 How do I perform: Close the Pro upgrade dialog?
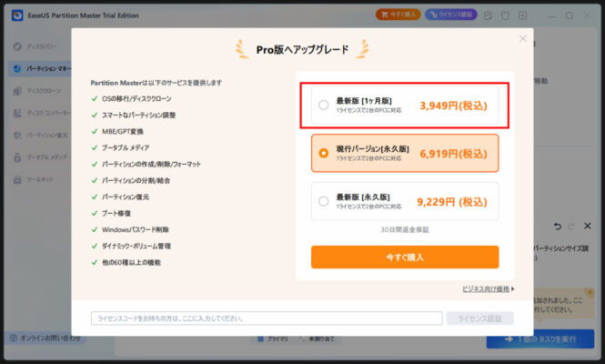[x=523, y=38]
